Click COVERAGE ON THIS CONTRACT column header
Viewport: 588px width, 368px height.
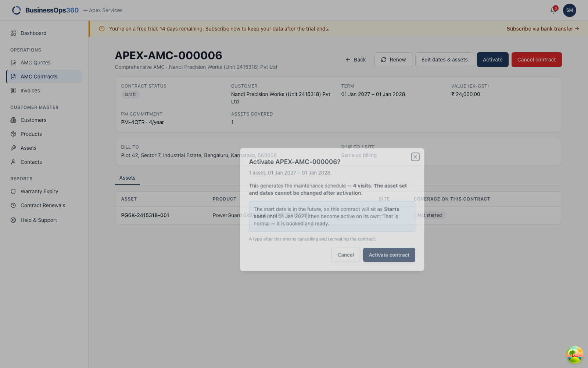click(x=452, y=199)
